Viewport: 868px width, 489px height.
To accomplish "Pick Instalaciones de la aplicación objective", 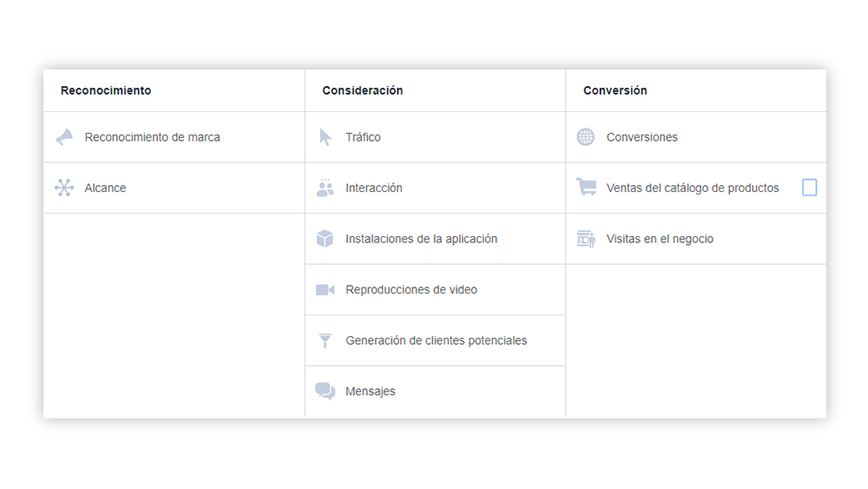I will coord(421,239).
